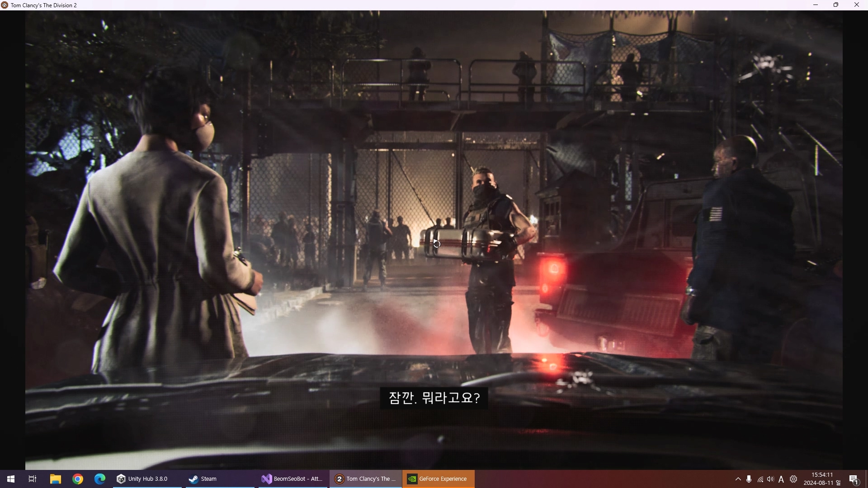The width and height of the screenshot is (868, 488).
Task: Open Microsoft Edge from taskbar
Action: click(100, 479)
